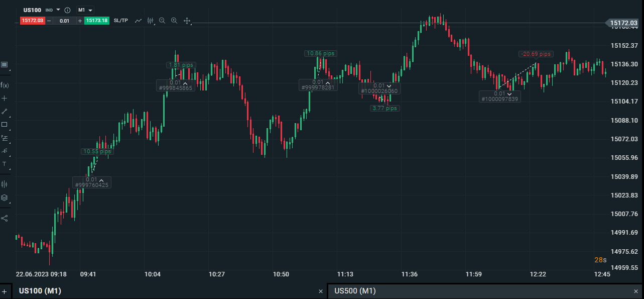
Task: Select the trend line drawing tool
Action: pyautogui.click(x=5, y=111)
